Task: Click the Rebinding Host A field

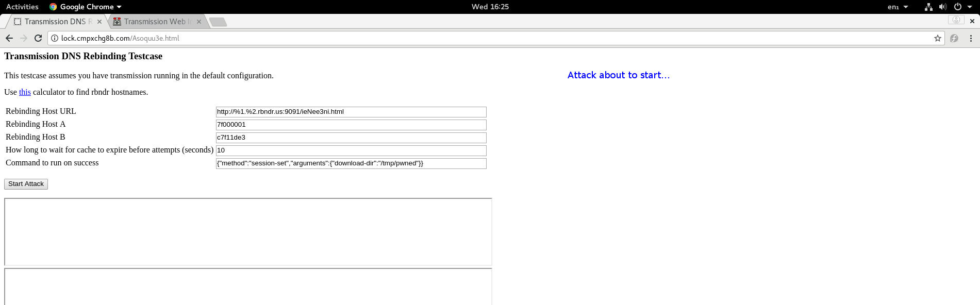Action: (351, 125)
